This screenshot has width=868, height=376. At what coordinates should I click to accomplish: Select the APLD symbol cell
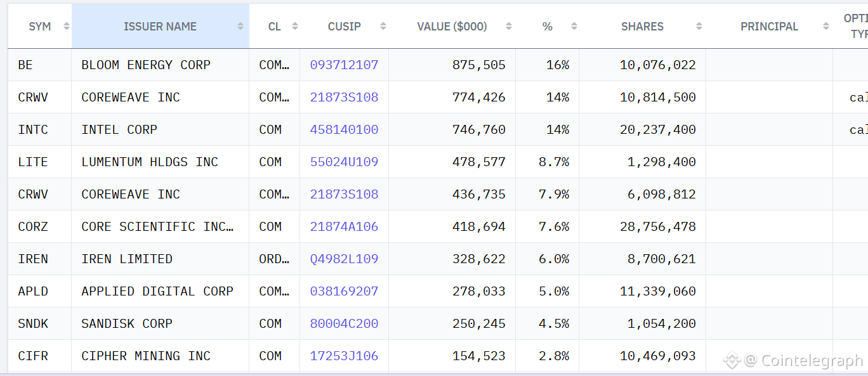click(x=40, y=291)
